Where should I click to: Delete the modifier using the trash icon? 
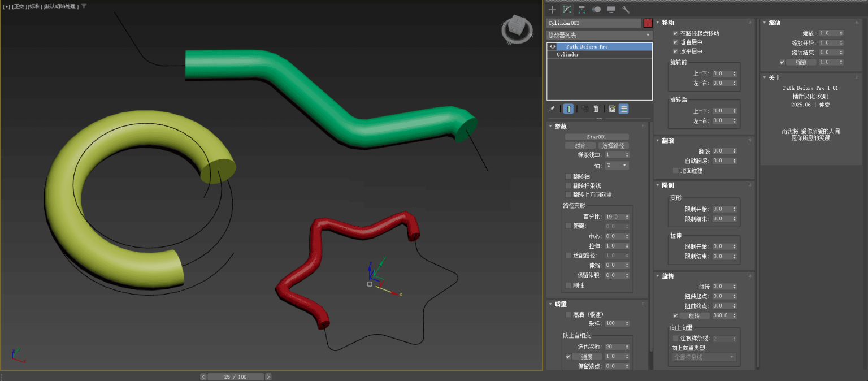pyautogui.click(x=596, y=109)
